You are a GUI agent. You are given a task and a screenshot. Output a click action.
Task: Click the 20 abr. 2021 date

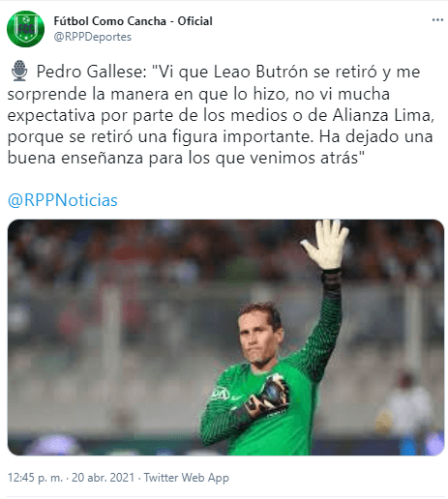coord(103,477)
